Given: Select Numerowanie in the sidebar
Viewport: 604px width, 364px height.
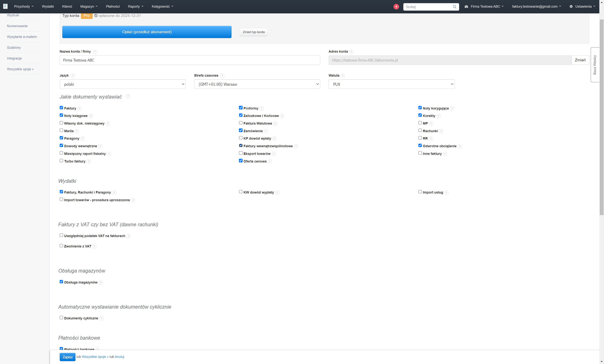Looking at the screenshot, I should (x=17, y=26).
